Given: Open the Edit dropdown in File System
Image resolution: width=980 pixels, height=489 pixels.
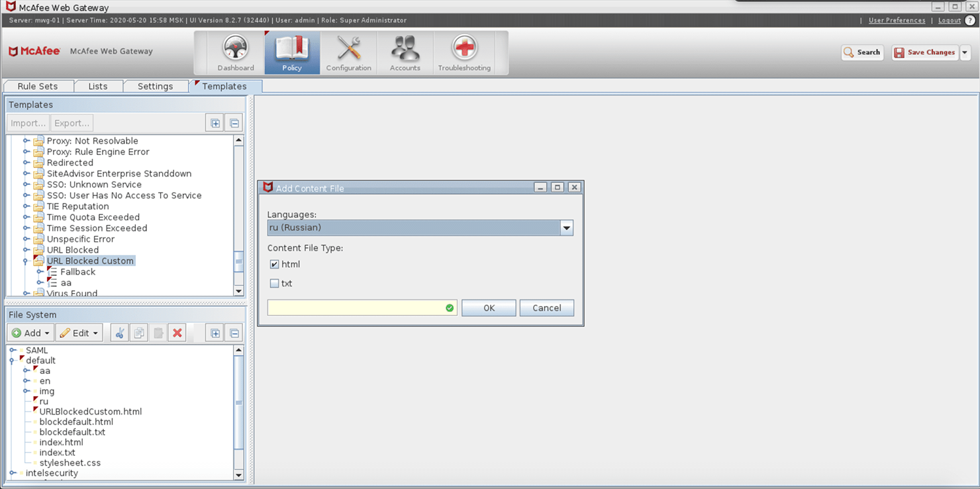Looking at the screenshot, I should (x=79, y=333).
